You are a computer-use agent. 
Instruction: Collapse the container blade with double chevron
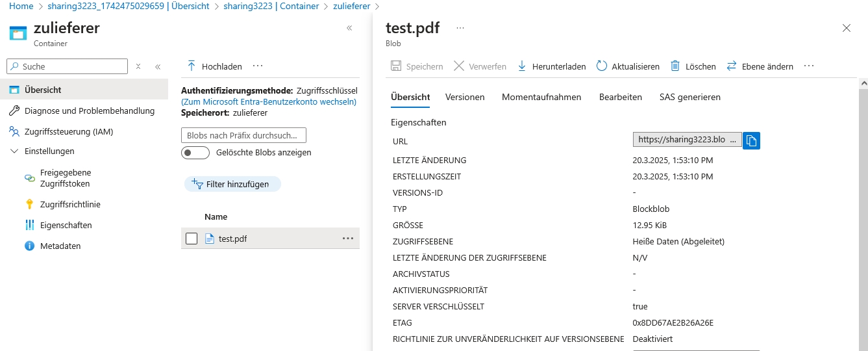pos(349,28)
